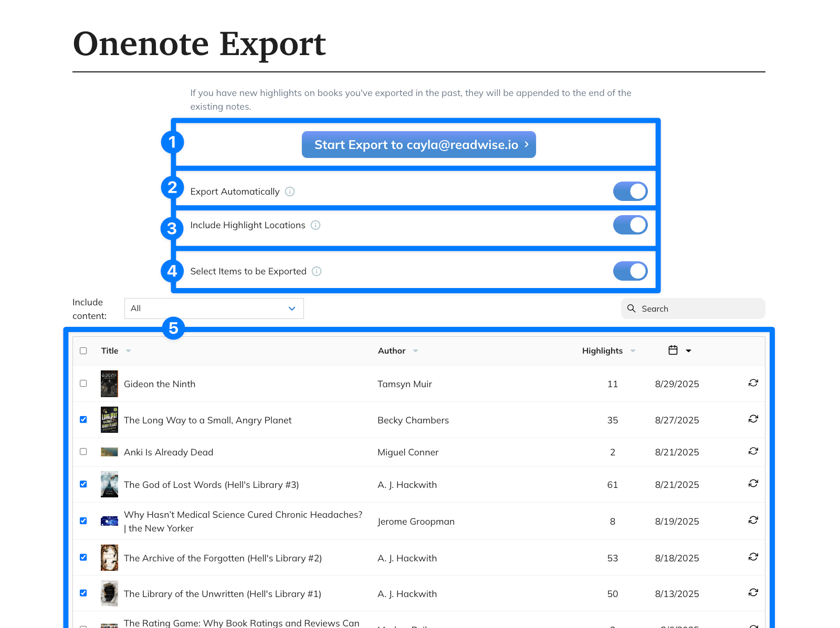Check the Gideon the Ninth checkbox
840x628 pixels.
click(x=83, y=384)
